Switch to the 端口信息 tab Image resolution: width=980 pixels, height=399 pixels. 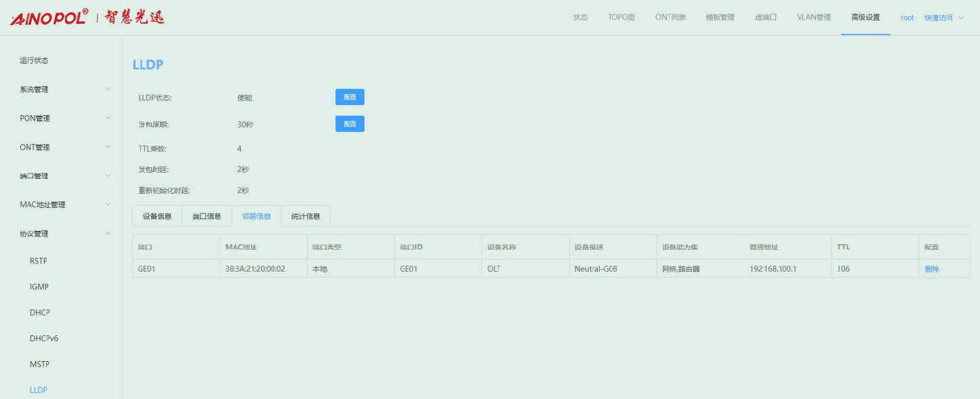point(207,216)
